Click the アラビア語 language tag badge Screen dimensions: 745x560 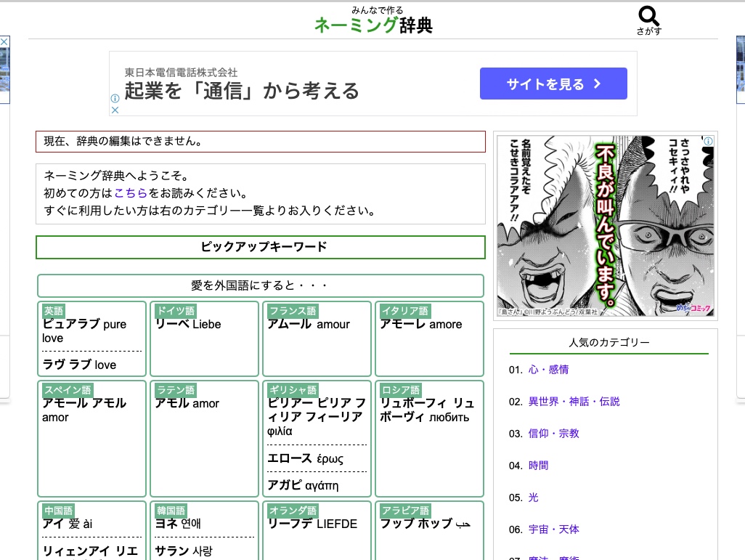pos(405,509)
